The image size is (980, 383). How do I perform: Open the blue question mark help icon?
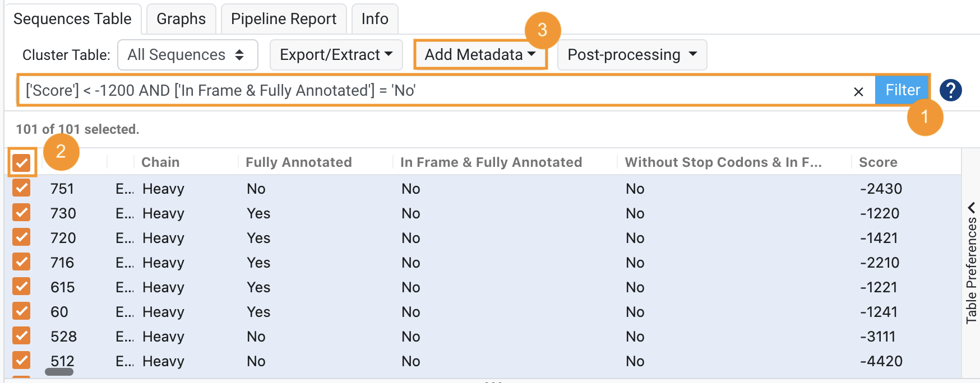[950, 90]
